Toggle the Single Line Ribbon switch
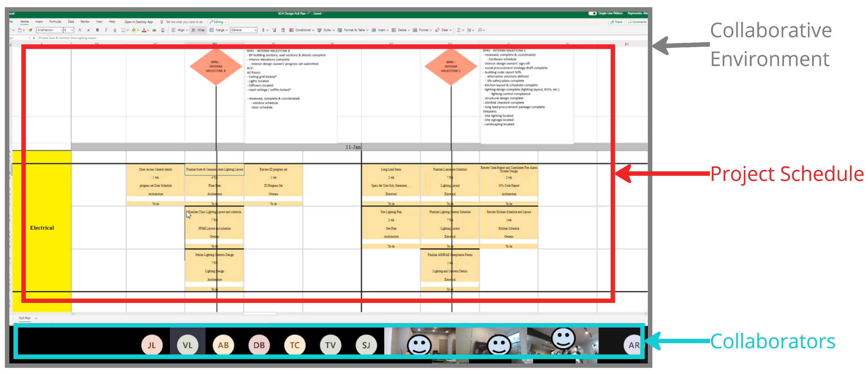 click(x=592, y=13)
